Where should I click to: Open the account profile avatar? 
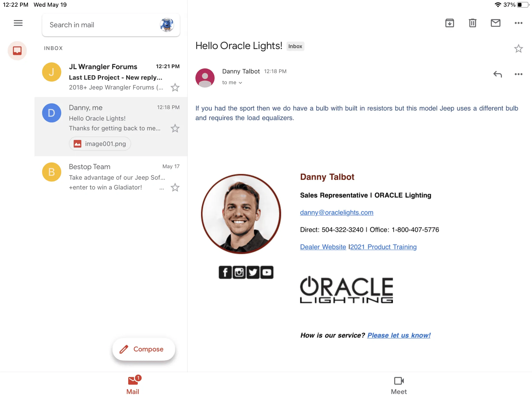(167, 25)
